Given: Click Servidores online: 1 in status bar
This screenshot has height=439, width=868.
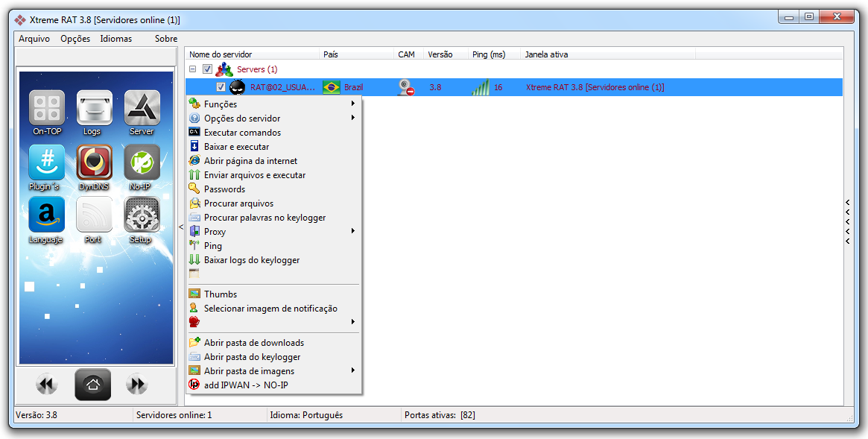Looking at the screenshot, I should 174,414.
